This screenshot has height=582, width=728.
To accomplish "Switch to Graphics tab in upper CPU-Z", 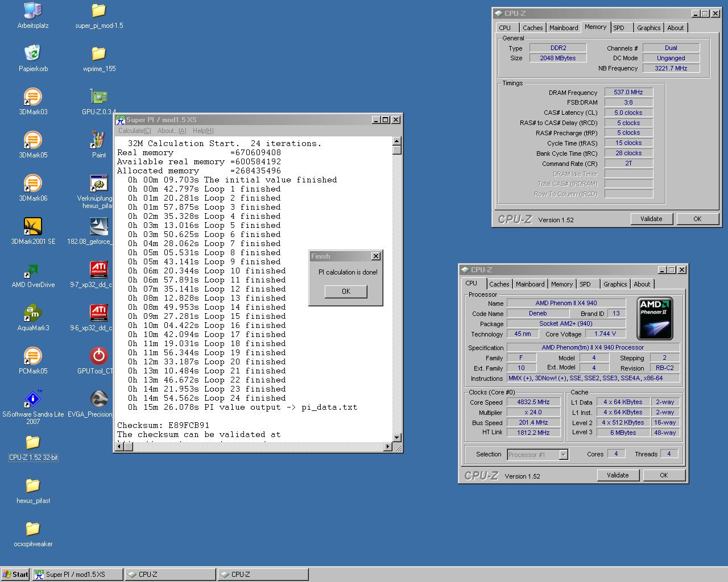I will click(648, 28).
